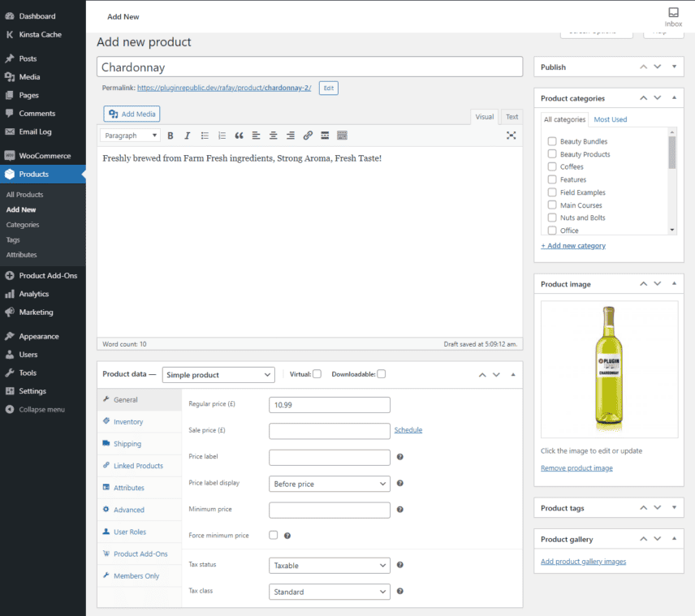
Task: Open the product type dropdown
Action: coord(218,374)
